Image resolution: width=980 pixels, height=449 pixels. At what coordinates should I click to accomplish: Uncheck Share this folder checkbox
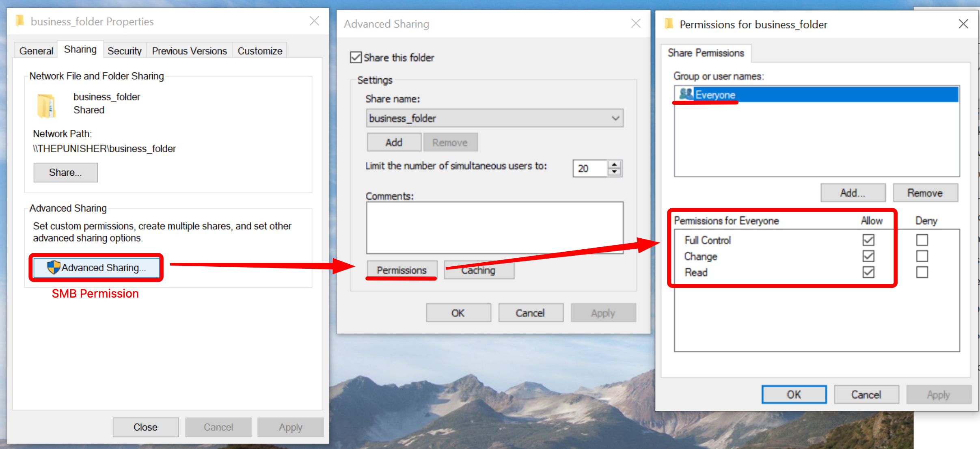coord(356,57)
